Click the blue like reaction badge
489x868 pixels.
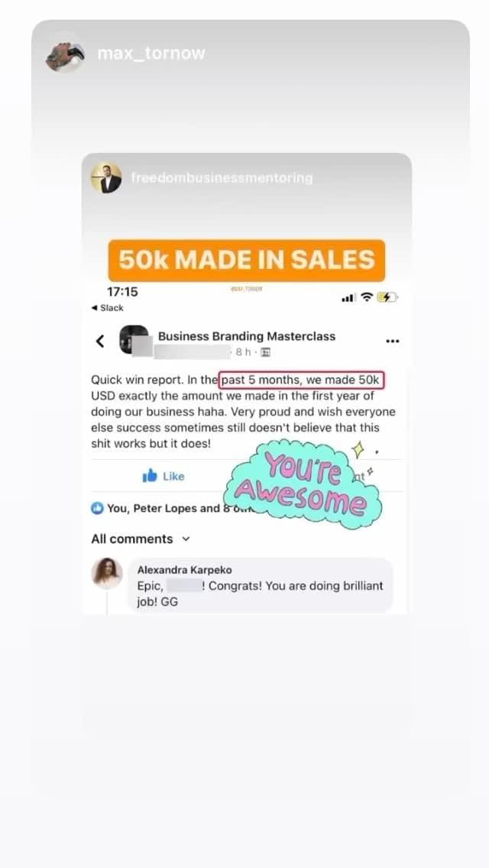(97, 508)
